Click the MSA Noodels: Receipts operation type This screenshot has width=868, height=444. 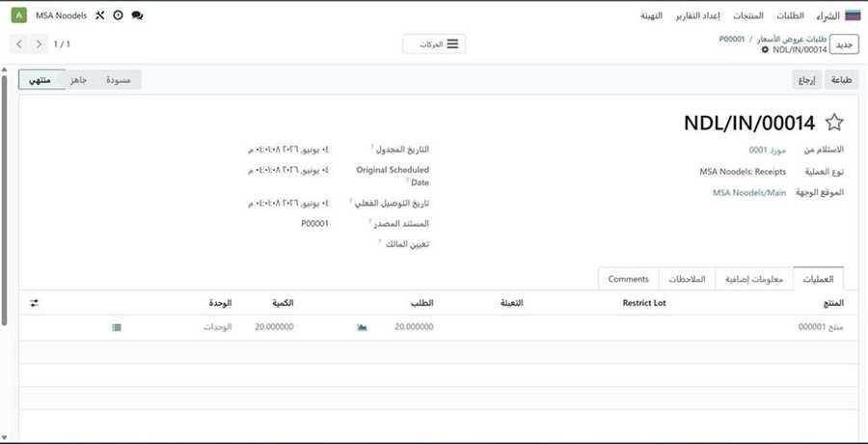(x=743, y=172)
